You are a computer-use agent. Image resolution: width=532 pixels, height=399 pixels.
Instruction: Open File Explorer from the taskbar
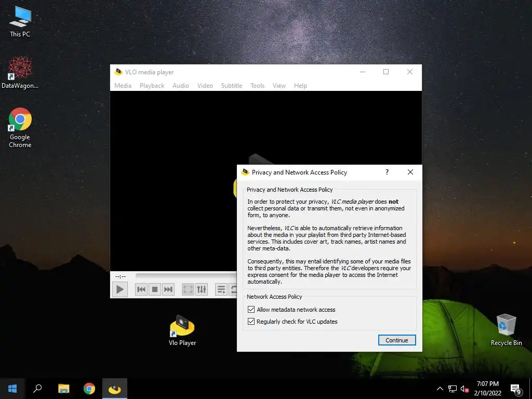63,389
